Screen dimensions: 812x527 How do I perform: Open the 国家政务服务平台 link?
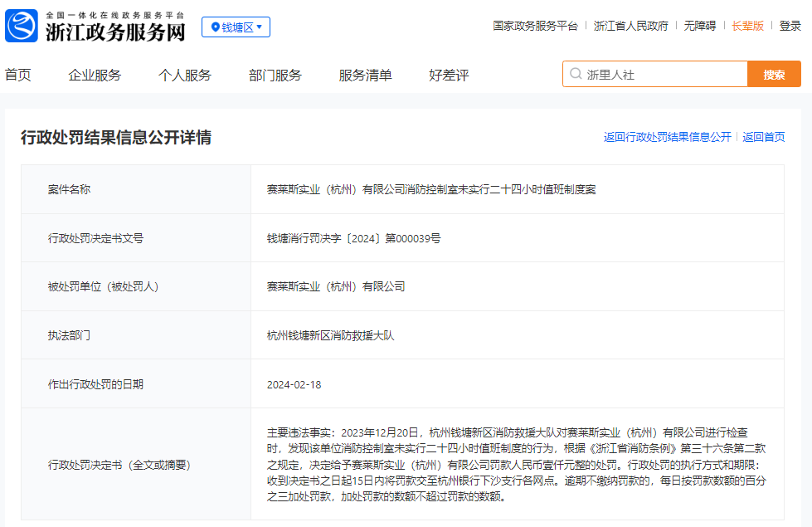click(x=535, y=26)
